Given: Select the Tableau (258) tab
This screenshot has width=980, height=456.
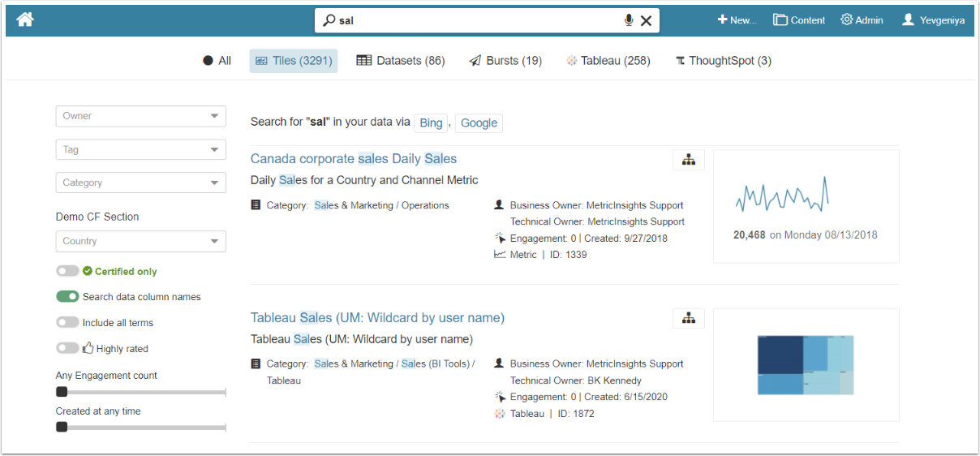Looking at the screenshot, I should (x=608, y=61).
